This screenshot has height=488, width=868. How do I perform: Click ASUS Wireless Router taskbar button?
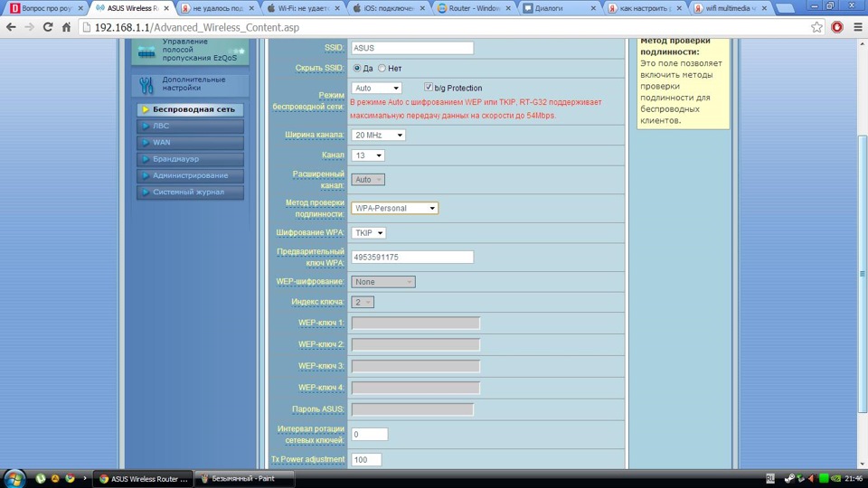pyautogui.click(x=144, y=479)
